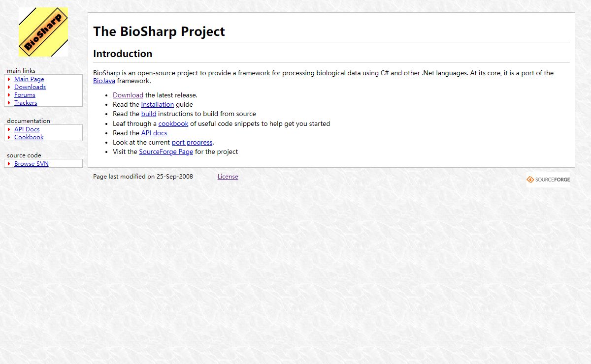Open the License link in footer
The width and height of the screenshot is (591, 364).
point(228,177)
